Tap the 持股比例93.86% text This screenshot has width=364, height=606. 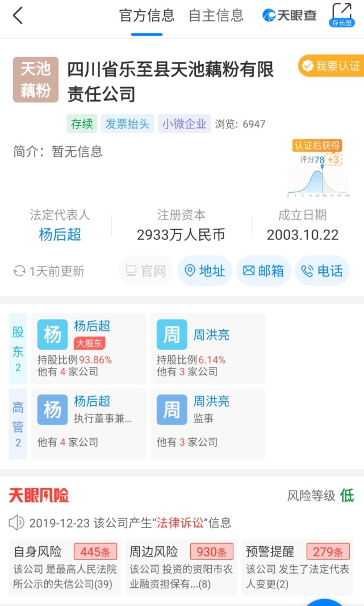point(74,360)
